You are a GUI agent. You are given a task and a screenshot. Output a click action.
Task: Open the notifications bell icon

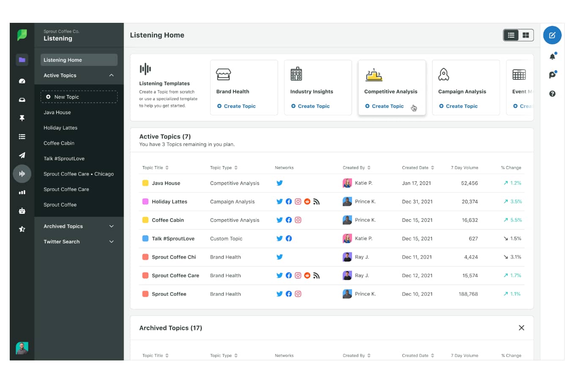552,56
